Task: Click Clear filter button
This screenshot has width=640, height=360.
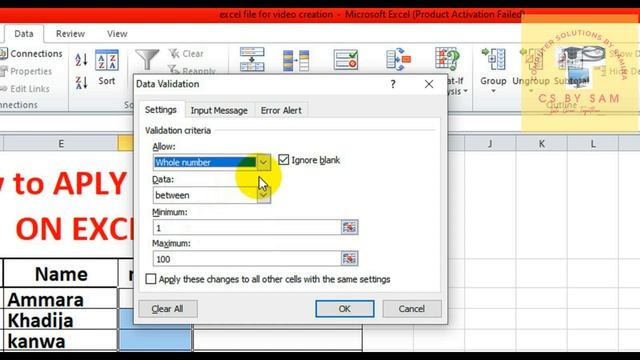Action: tap(186, 53)
